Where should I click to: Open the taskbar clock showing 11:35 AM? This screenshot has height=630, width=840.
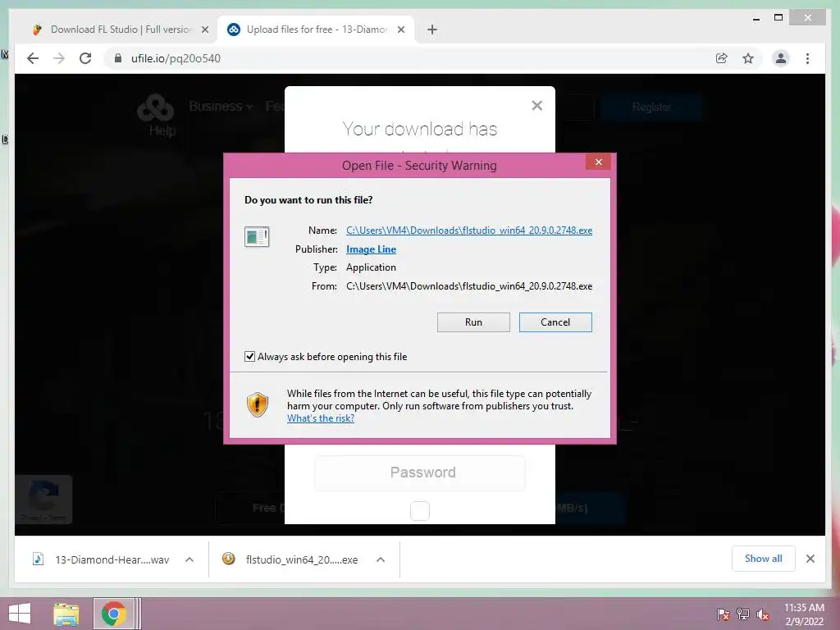click(x=804, y=614)
